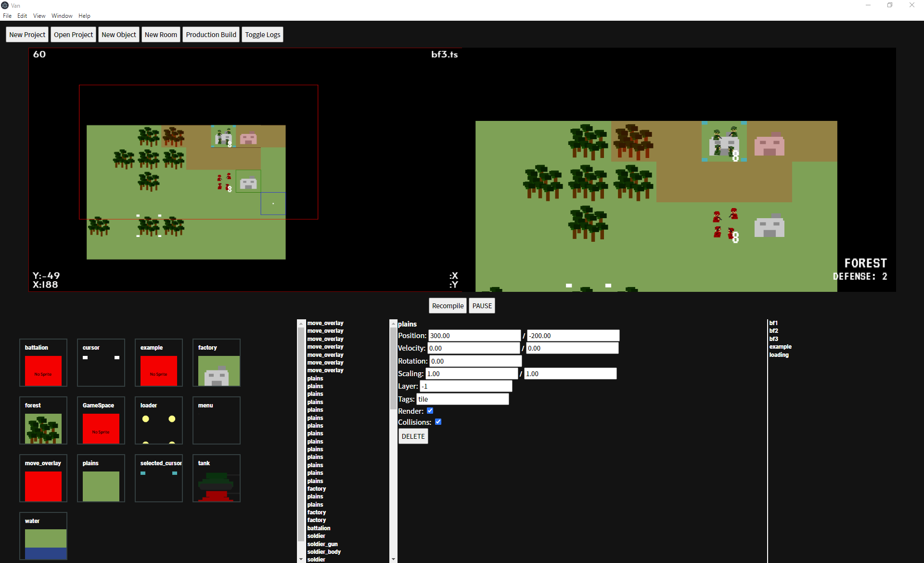Click the plains color swatch thumbnail
The height and width of the screenshot is (563, 924).
point(101,485)
